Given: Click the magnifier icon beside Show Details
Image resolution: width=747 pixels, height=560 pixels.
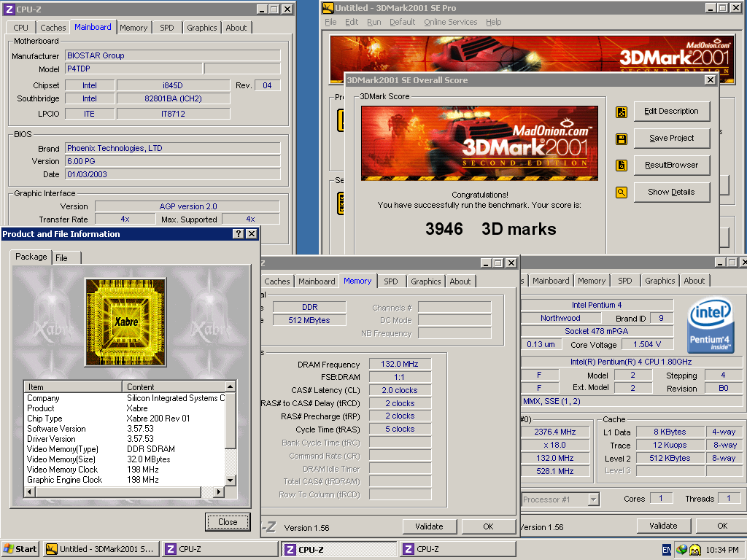Looking at the screenshot, I should pos(622,192).
